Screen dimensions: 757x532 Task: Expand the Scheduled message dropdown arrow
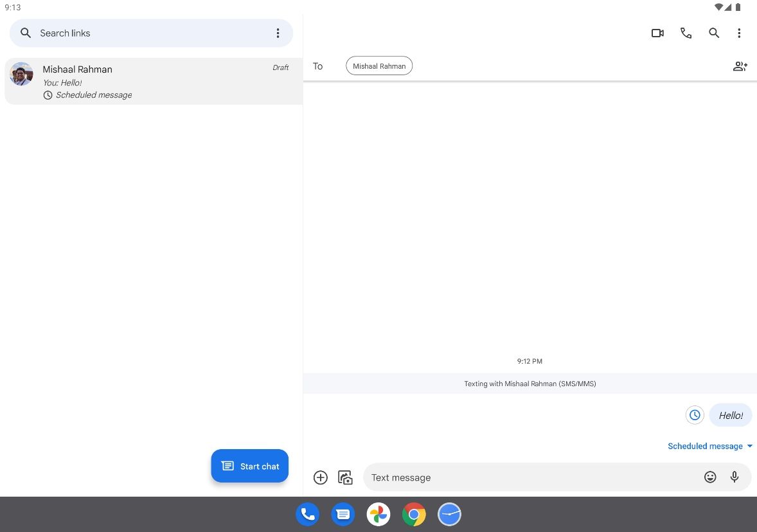tap(748, 446)
